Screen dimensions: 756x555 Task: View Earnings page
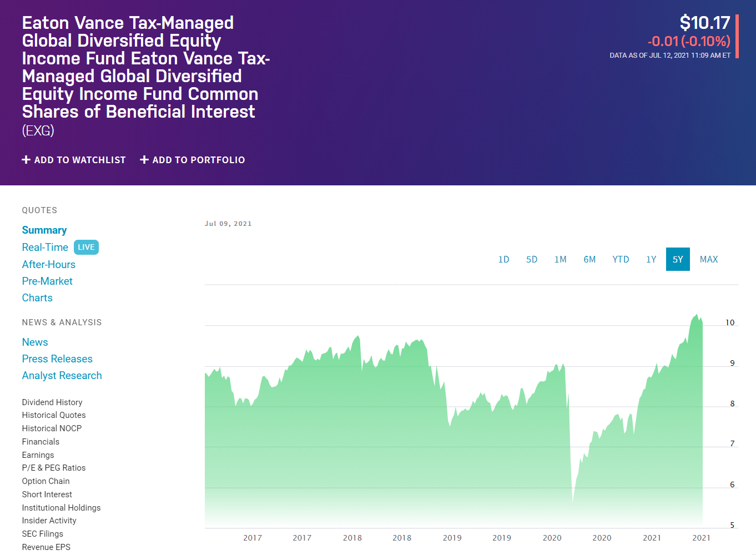coord(38,455)
